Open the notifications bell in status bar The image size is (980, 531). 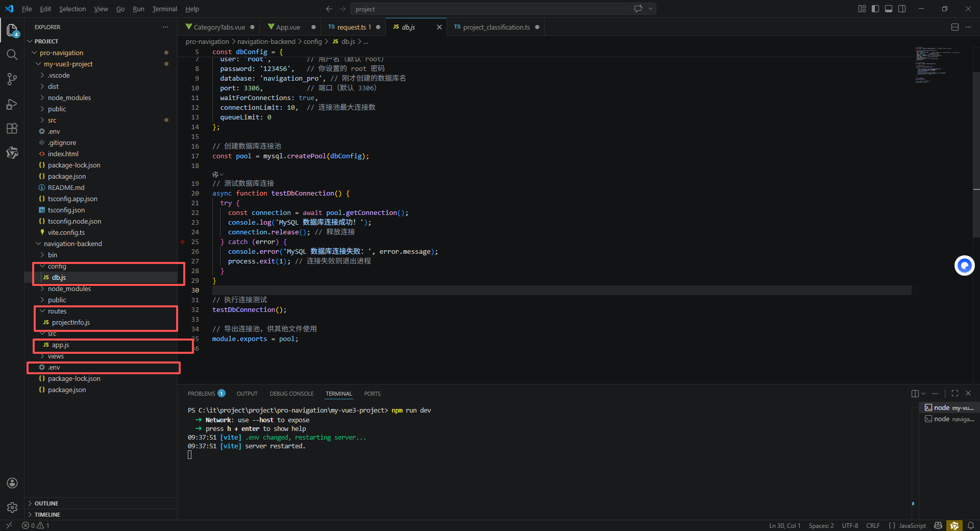pyautogui.click(x=971, y=525)
